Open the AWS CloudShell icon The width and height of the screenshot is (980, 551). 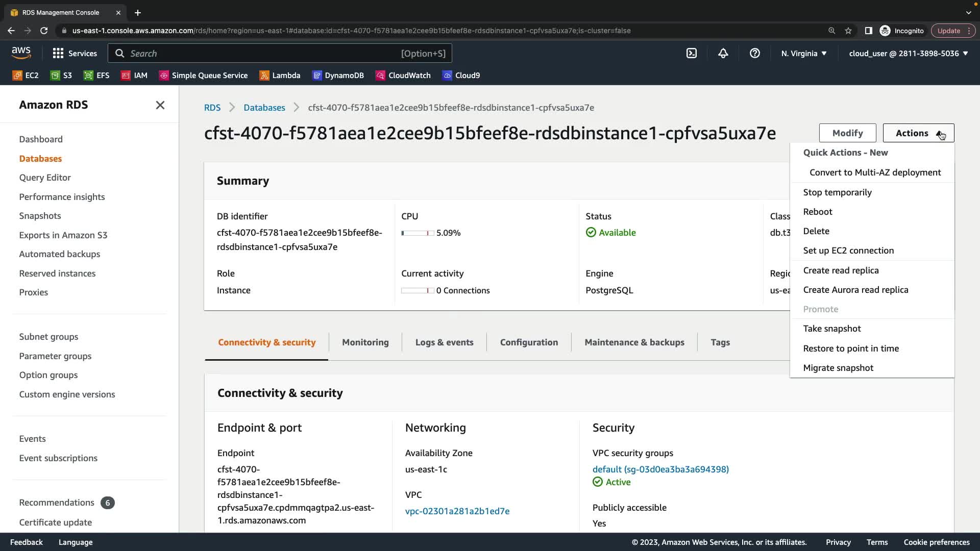pos(691,53)
